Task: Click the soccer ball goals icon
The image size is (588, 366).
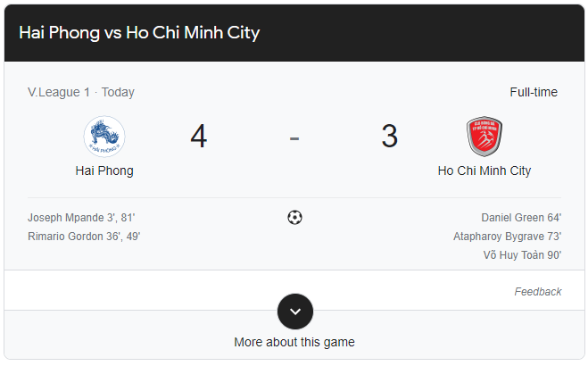Action: click(294, 217)
